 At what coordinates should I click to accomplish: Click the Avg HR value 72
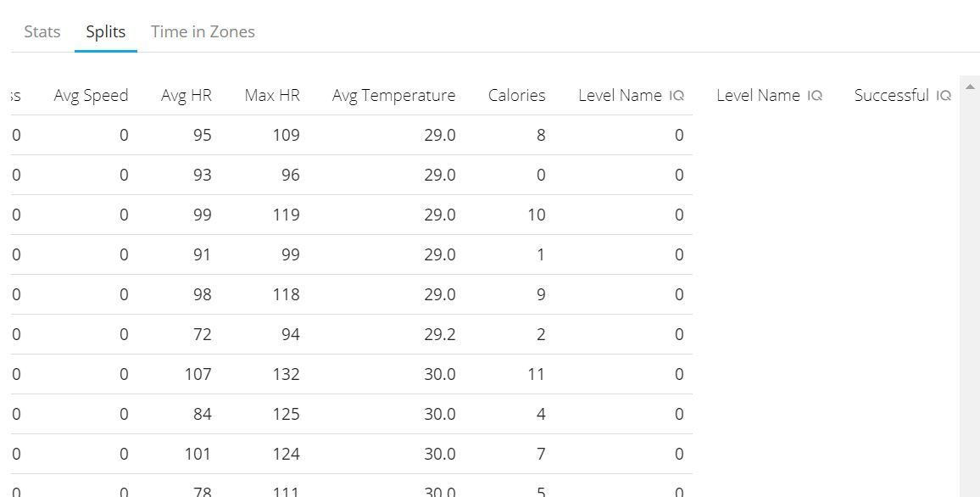(201, 334)
